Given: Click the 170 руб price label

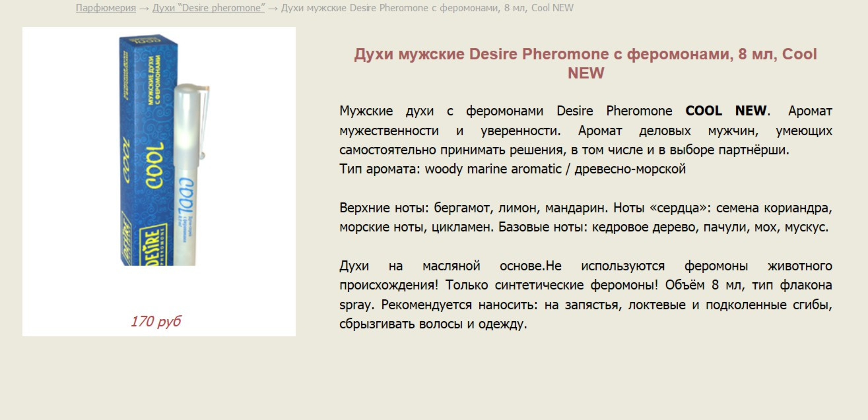Looking at the screenshot, I should (156, 322).
